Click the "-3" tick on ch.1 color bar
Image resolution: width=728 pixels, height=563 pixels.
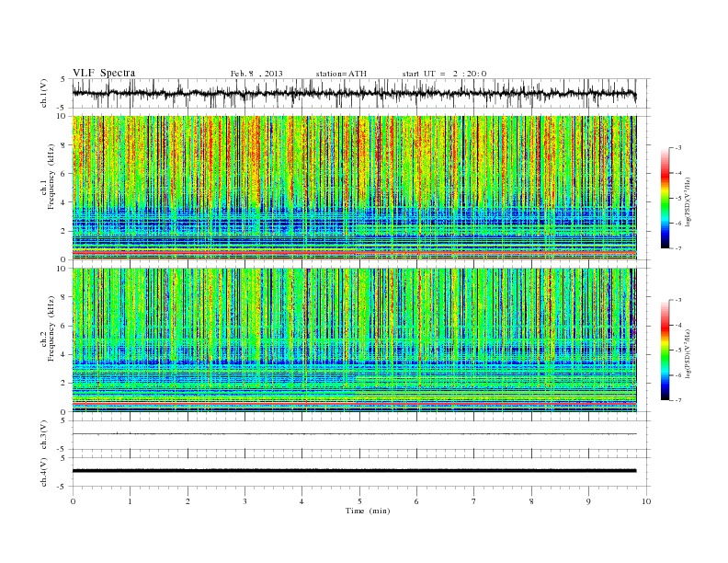point(678,148)
